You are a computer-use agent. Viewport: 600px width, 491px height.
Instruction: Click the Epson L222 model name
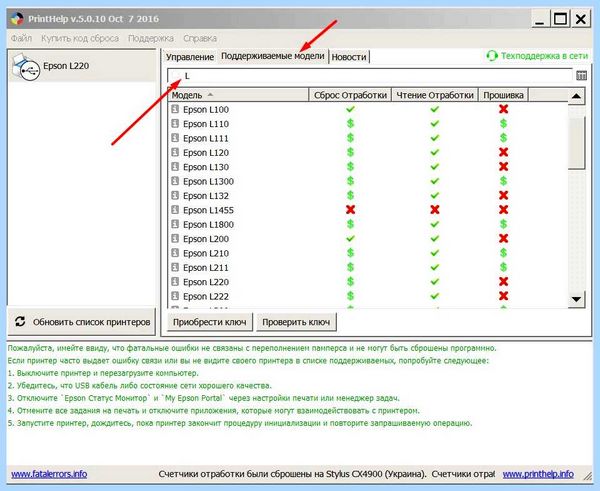click(206, 296)
